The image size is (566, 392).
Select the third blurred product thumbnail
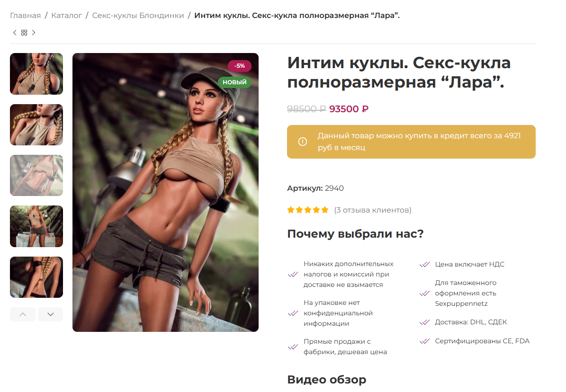[36, 176]
